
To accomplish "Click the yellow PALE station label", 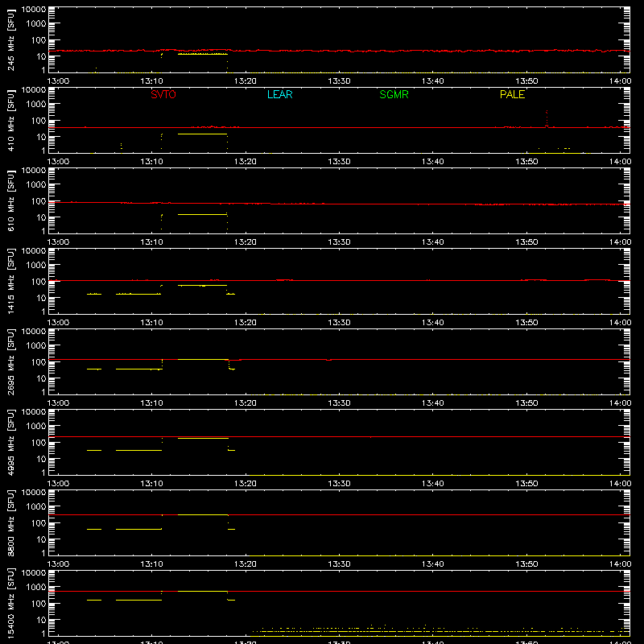I will point(512,94).
